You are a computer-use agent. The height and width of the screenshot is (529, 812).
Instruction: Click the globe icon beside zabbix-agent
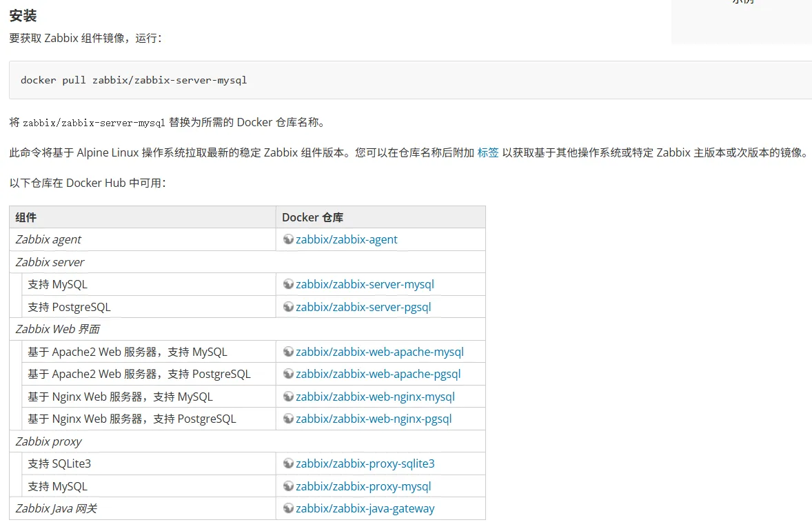click(x=288, y=239)
